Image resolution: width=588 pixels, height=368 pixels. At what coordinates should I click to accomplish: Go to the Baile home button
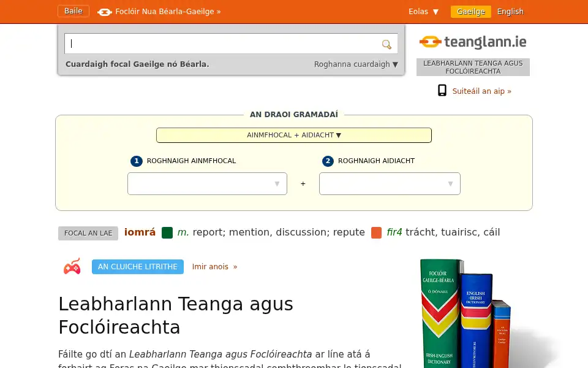pyautogui.click(x=73, y=11)
